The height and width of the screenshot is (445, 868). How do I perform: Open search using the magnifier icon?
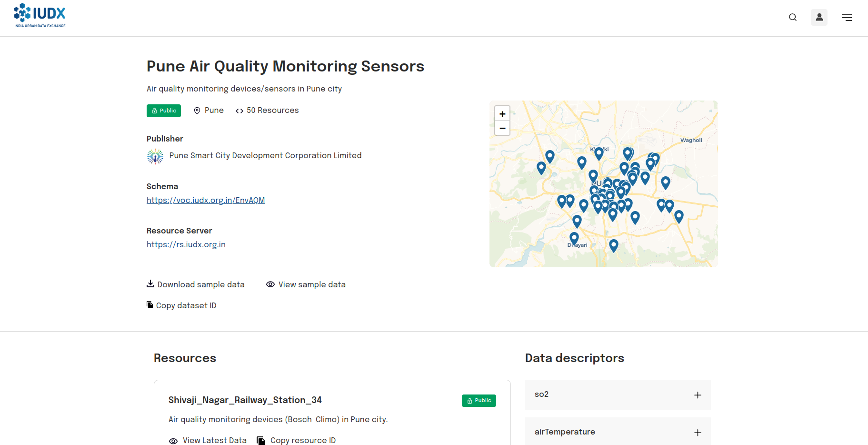(x=793, y=18)
